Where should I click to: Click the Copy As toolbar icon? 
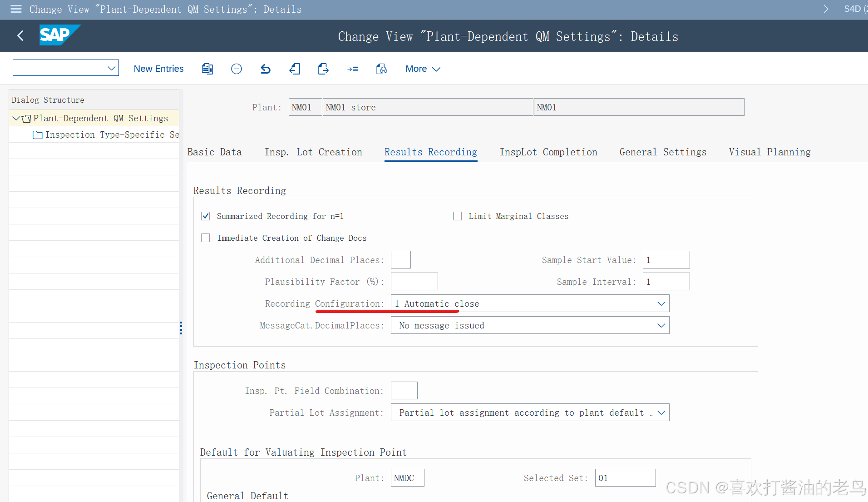coord(207,69)
